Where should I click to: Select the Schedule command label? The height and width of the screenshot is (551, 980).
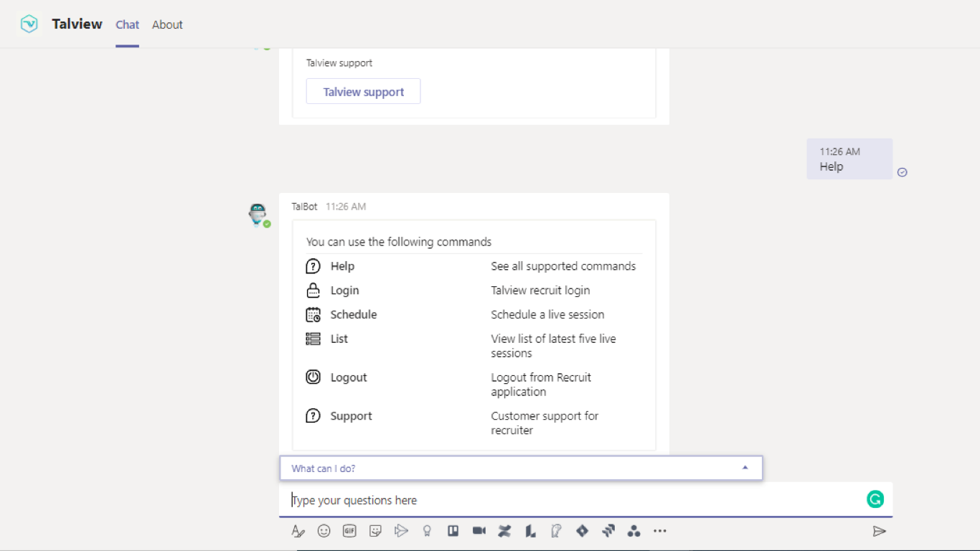[353, 314]
